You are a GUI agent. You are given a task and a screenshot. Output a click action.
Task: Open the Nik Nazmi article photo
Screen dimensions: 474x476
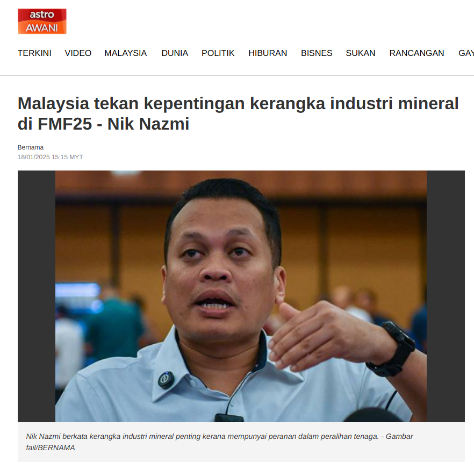point(241,296)
